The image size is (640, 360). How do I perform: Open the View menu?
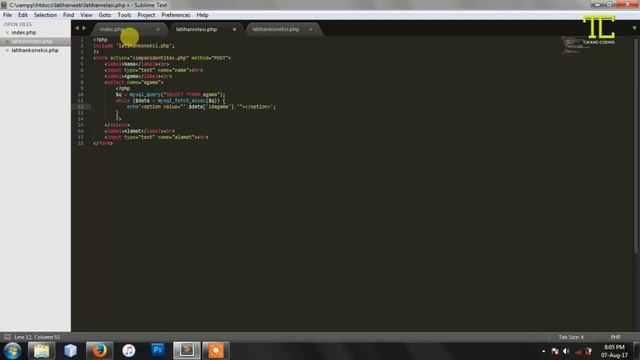(x=86, y=15)
